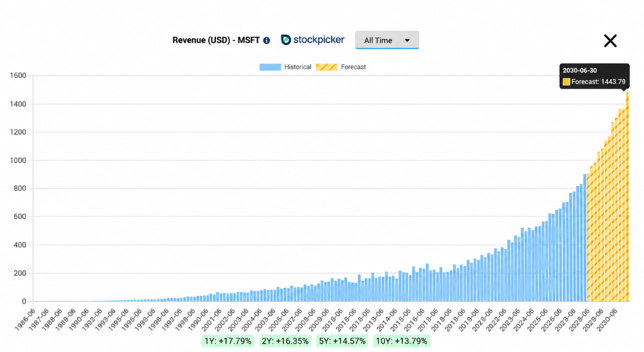Select the 10Y: +13.79% growth badge

click(401, 341)
